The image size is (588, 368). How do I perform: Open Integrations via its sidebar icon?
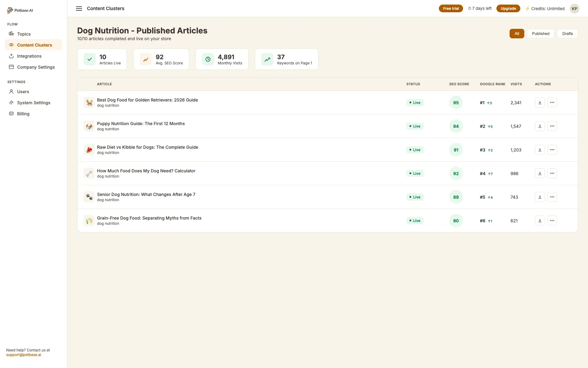coord(11,56)
